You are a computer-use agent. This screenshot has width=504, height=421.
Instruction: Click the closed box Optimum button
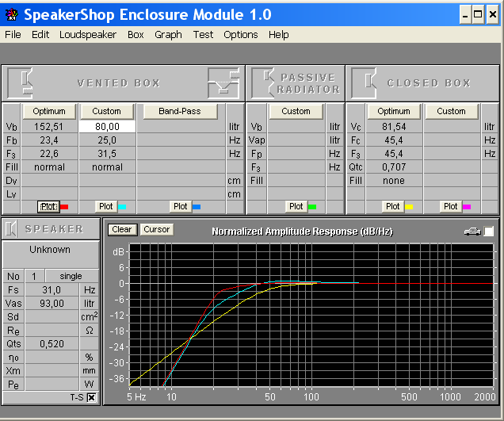[394, 111]
